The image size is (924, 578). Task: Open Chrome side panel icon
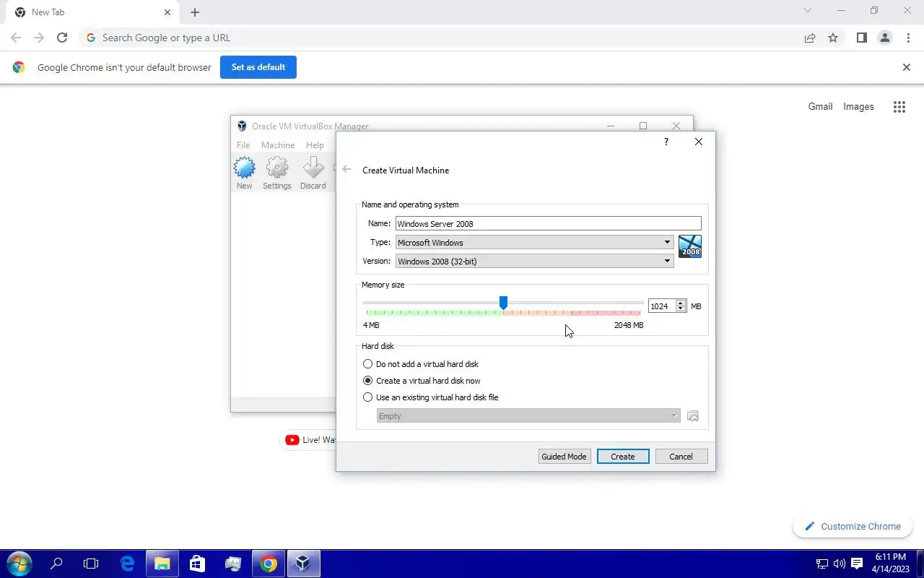(861, 38)
